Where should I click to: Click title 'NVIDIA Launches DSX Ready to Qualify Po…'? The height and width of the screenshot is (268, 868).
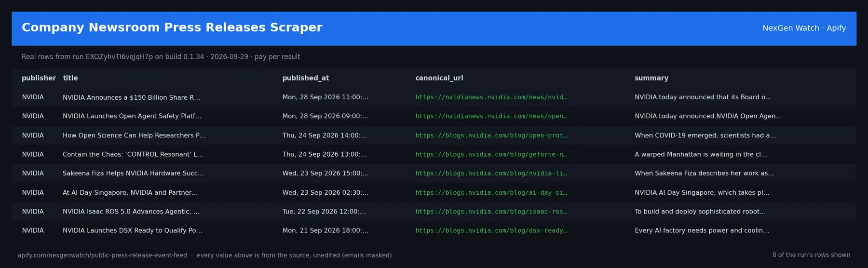pos(133,230)
